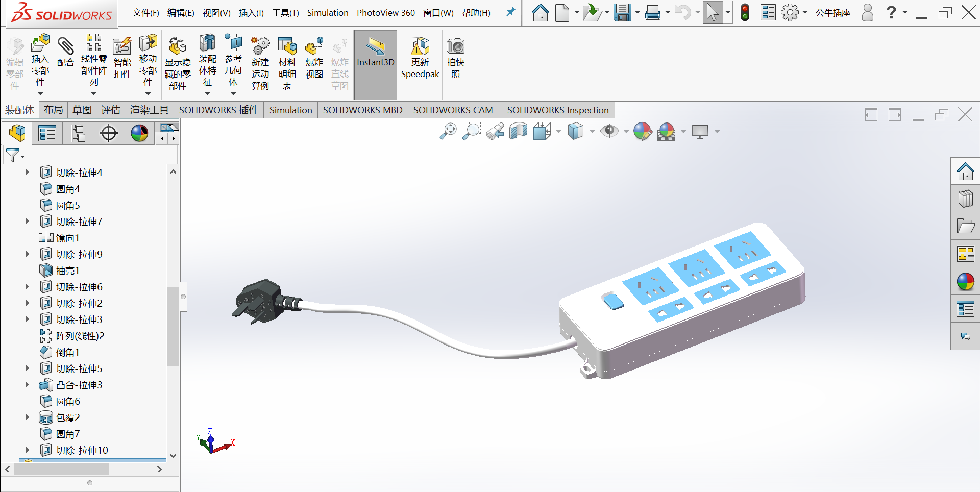The width and height of the screenshot is (980, 492).
Task: Open the 插入零部件 dropdown arrow
Action: [x=40, y=93]
